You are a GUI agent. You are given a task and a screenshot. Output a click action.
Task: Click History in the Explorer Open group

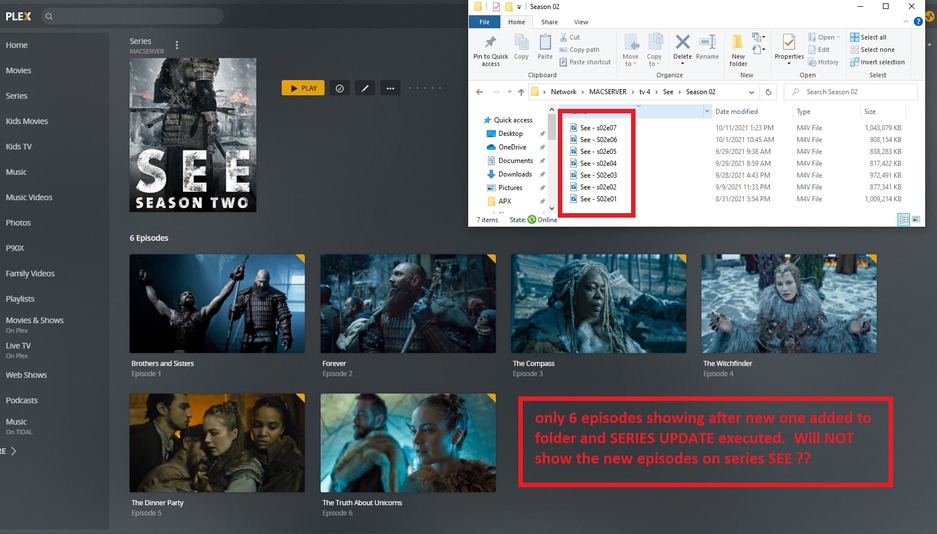pos(823,62)
